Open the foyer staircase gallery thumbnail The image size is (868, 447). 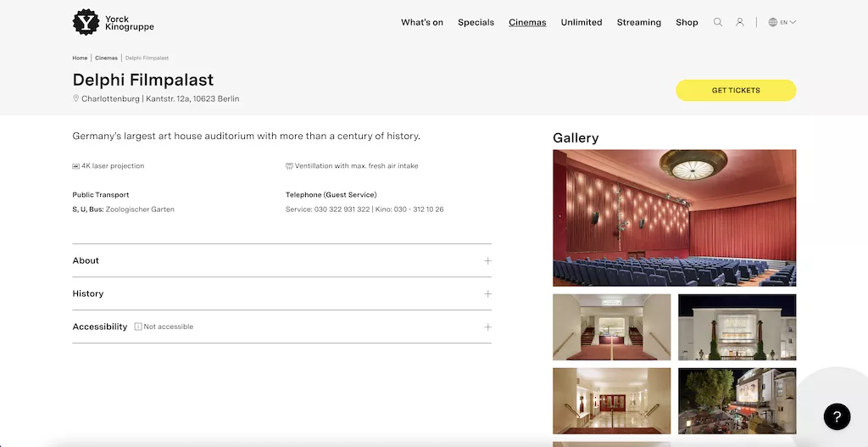(612, 327)
